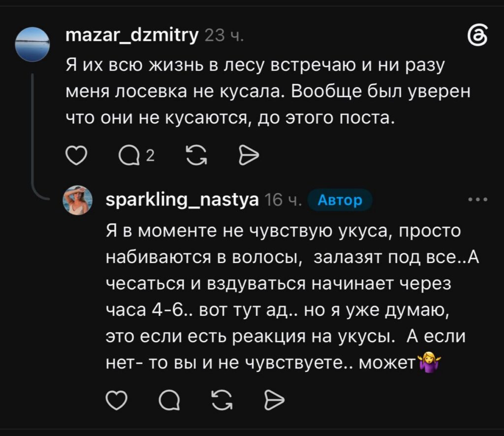Click the reply count number 2

[x=151, y=155]
